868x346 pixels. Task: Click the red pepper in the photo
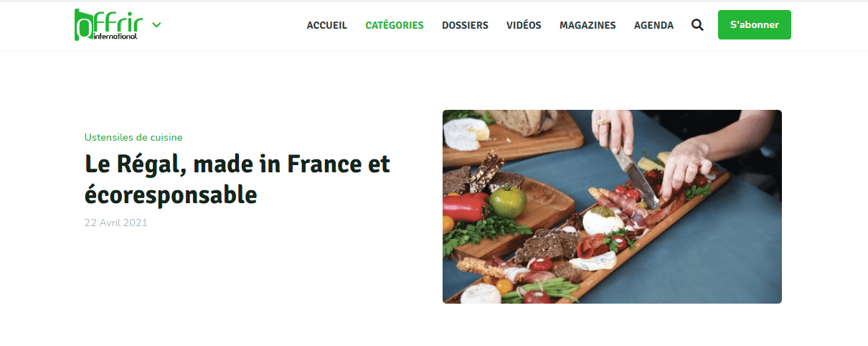(x=466, y=206)
